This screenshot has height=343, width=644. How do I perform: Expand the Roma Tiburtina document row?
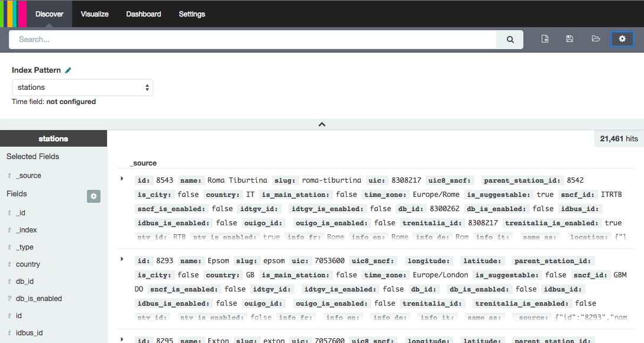coord(122,179)
